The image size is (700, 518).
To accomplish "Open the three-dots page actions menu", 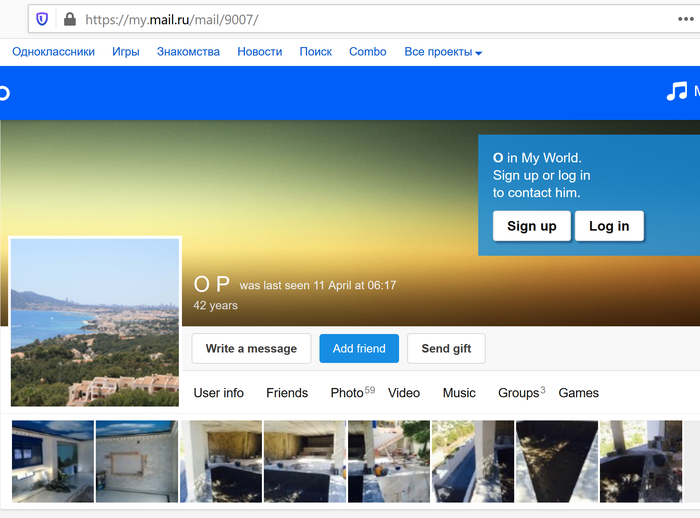I will [x=685, y=19].
